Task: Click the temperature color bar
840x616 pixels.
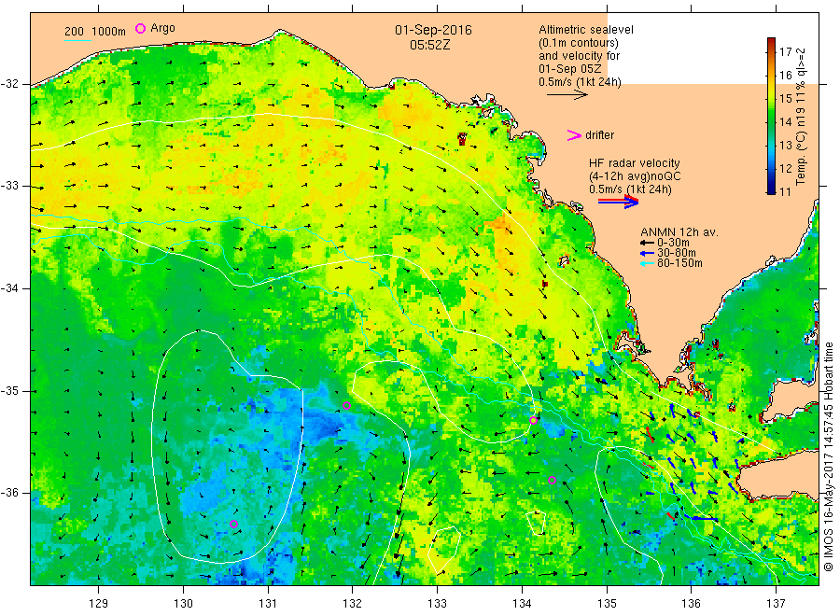Action: pyautogui.click(x=771, y=116)
